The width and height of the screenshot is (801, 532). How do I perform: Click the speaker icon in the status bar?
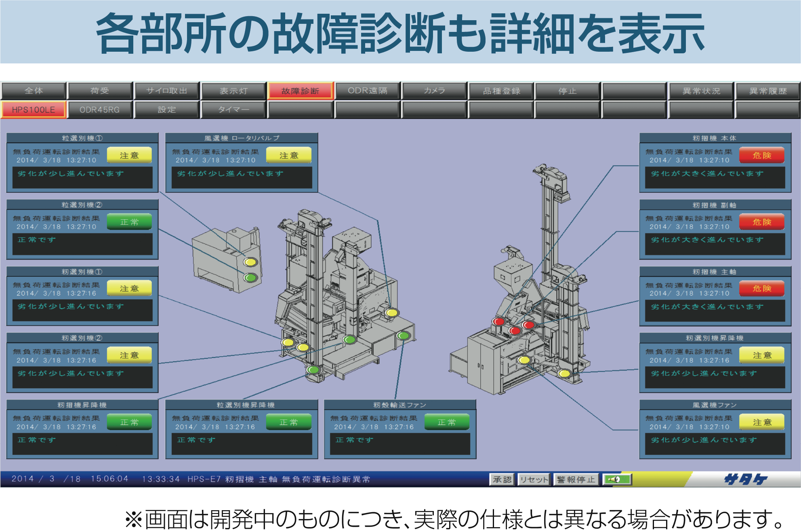point(617,479)
